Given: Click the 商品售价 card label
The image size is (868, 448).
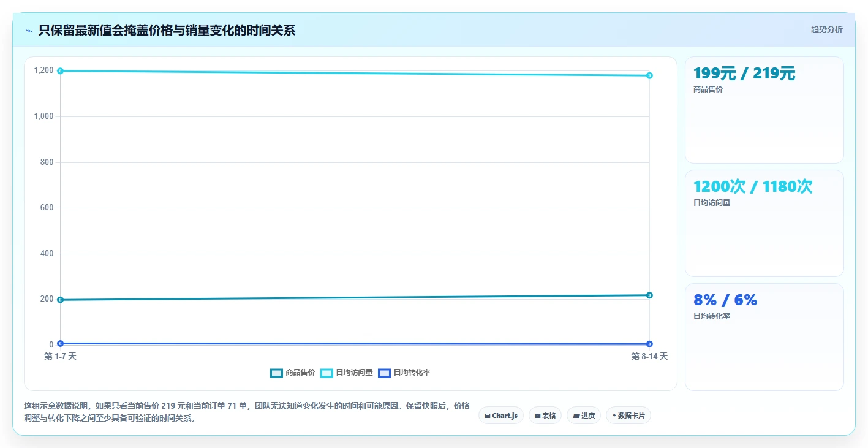Looking at the screenshot, I should (708, 89).
